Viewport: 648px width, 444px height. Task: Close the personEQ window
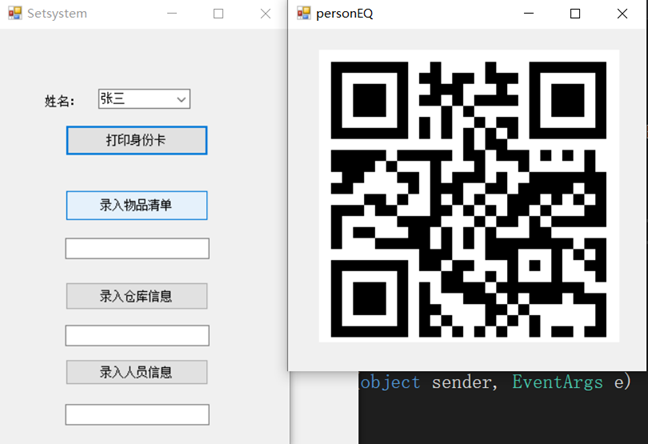point(622,14)
